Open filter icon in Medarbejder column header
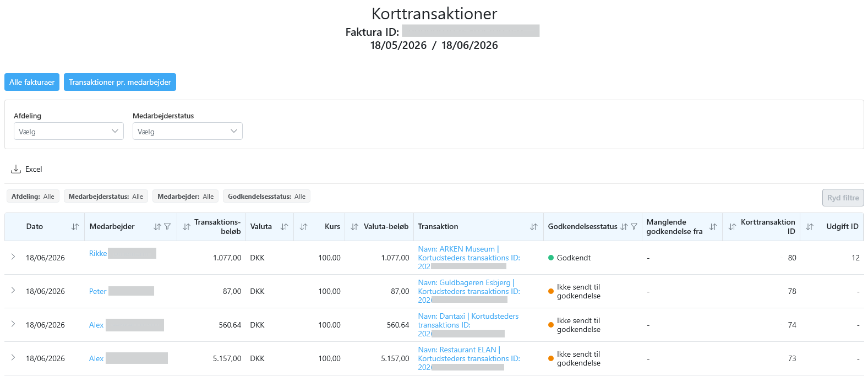The width and height of the screenshot is (868, 376). (x=167, y=227)
